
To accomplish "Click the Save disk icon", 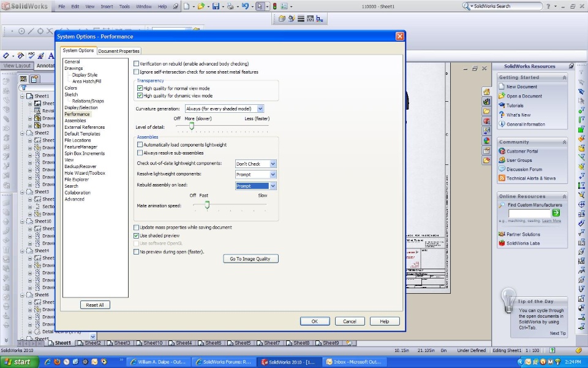I will coord(216,6).
